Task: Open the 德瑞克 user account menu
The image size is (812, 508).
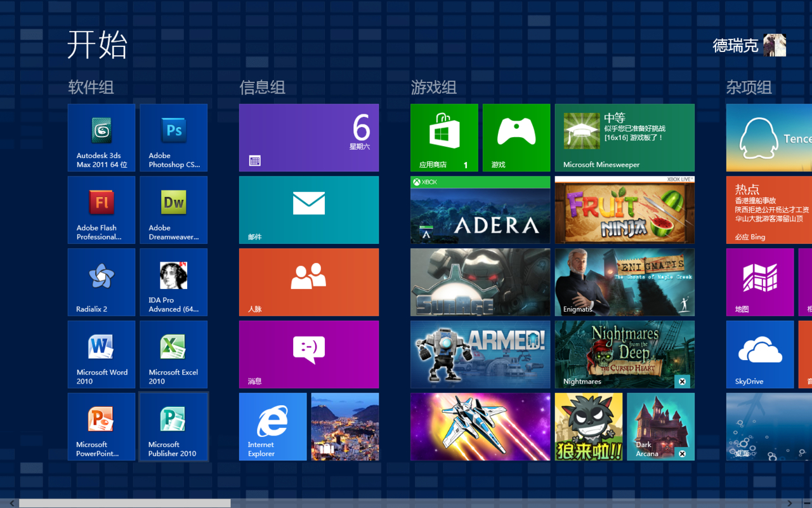Action: point(749,46)
